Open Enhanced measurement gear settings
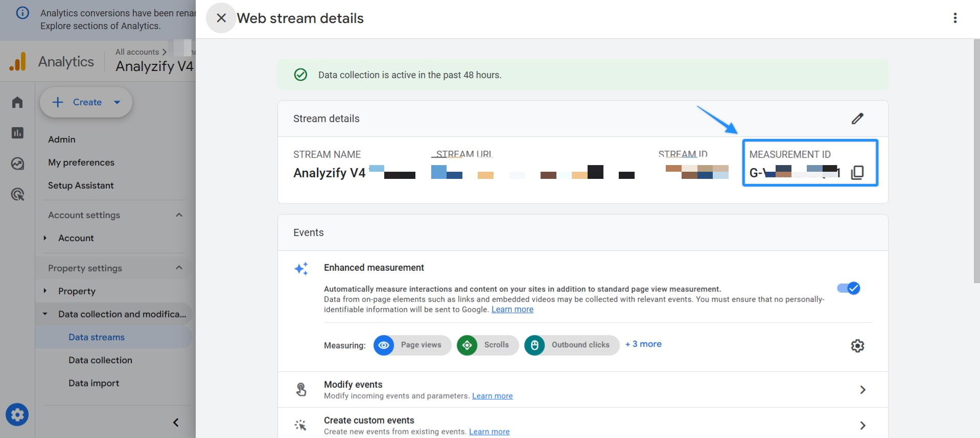Screen dimensions: 980x438 [x=857, y=345]
